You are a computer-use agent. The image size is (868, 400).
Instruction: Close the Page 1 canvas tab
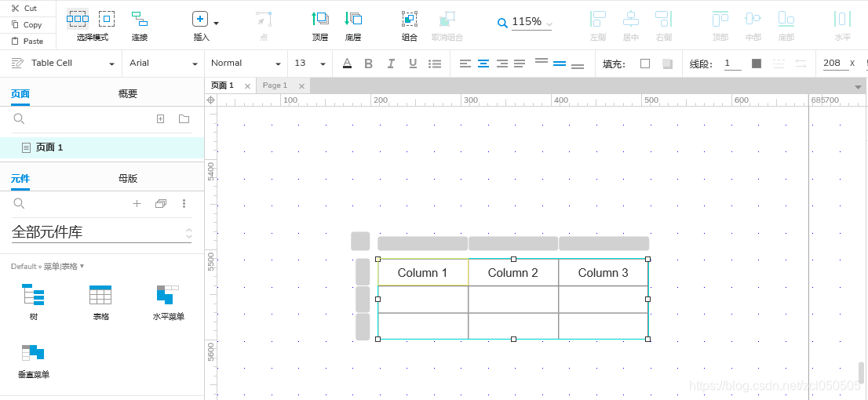[301, 85]
